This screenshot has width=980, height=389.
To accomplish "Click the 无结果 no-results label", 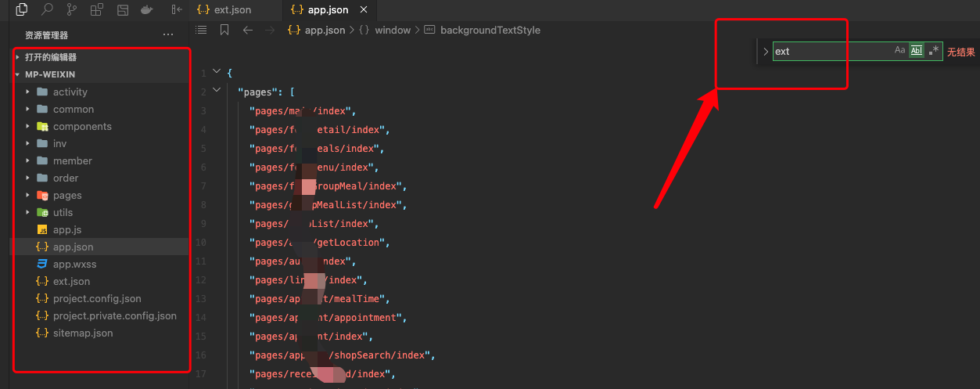I will pos(961,52).
